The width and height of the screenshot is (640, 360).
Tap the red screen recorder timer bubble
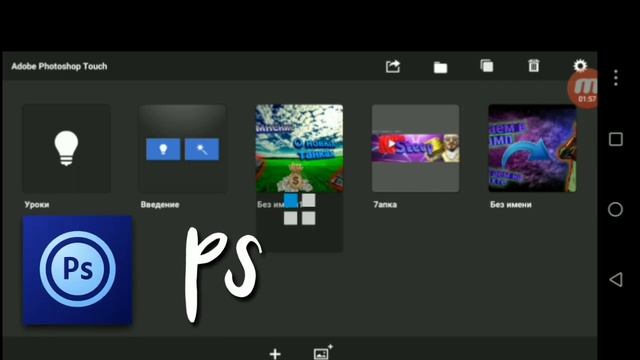(583, 90)
